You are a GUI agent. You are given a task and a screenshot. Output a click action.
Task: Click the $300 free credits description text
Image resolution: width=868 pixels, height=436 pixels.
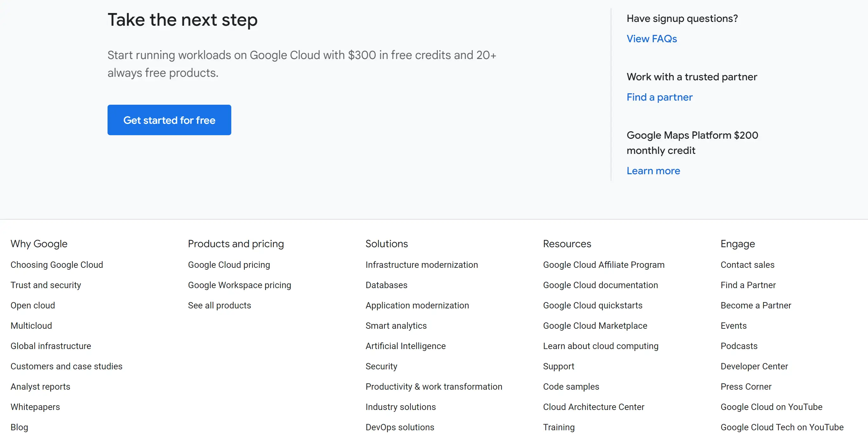(302, 64)
